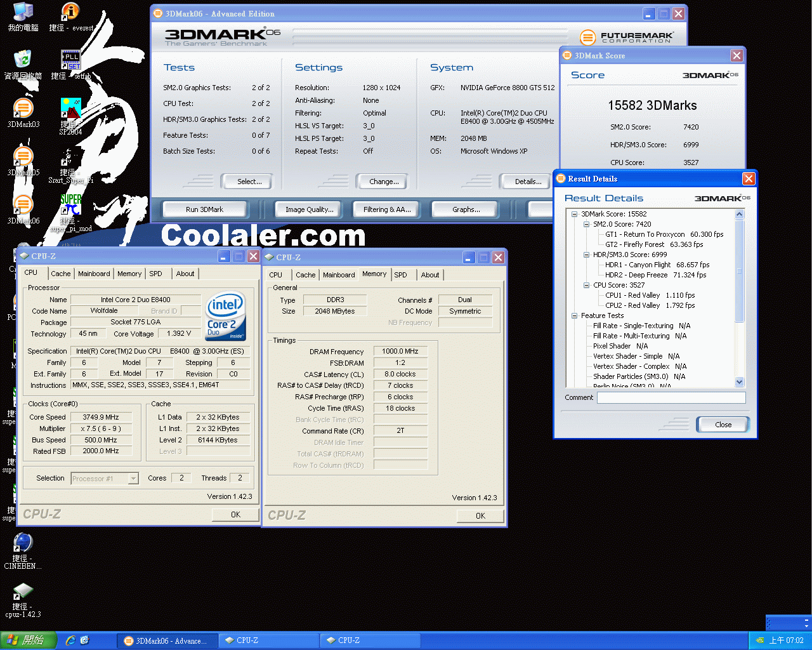Launch the 3DMark03 desktop icon
Image resolution: width=812 pixels, height=650 pixels.
coord(23,113)
